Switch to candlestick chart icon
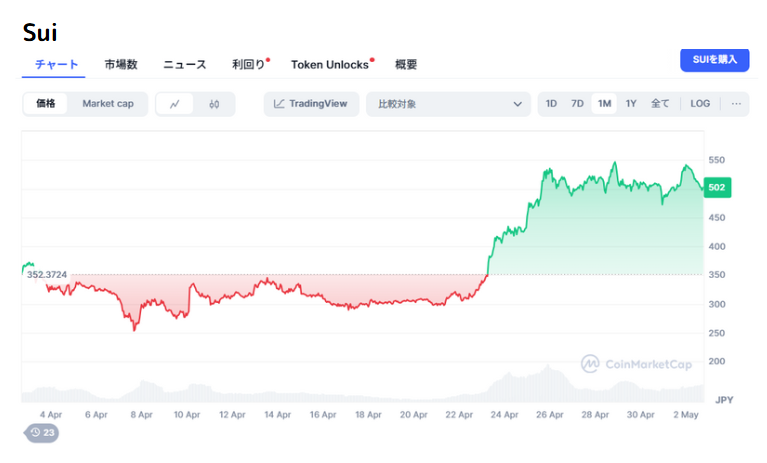Viewport: 767px width, 463px height. pyautogui.click(x=214, y=104)
